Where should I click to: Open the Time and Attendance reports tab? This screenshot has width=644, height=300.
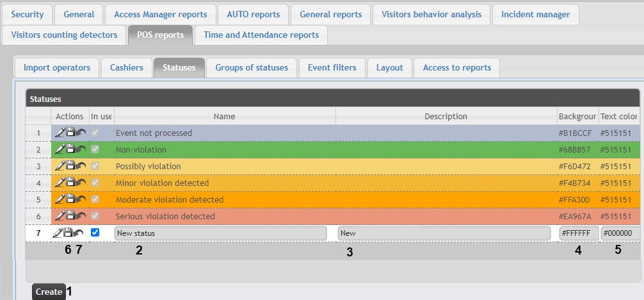pos(261,35)
